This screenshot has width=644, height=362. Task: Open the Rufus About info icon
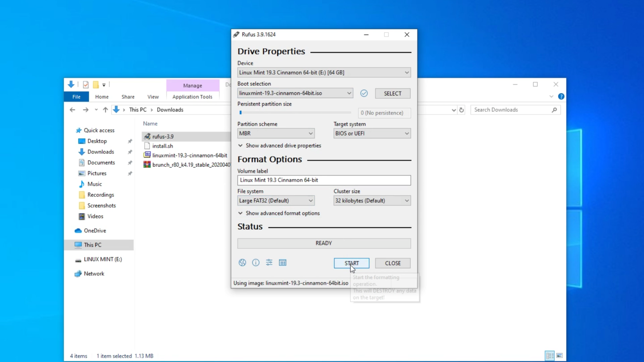(256, 263)
